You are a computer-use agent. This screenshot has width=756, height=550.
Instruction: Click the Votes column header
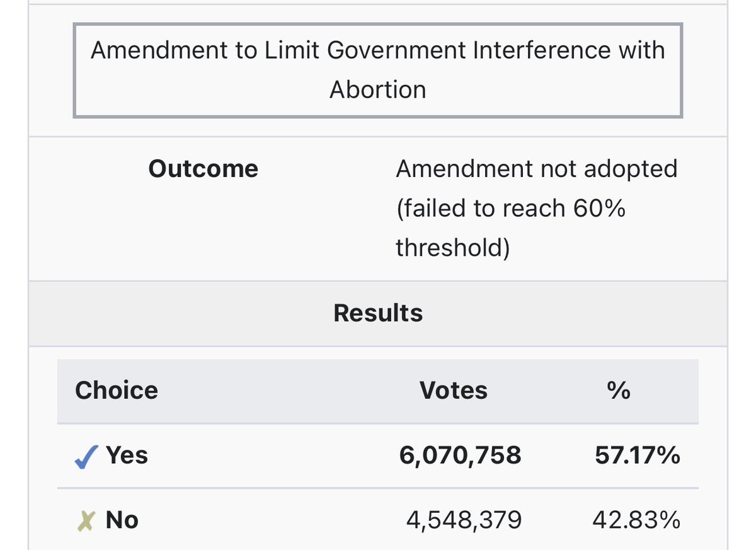454,391
